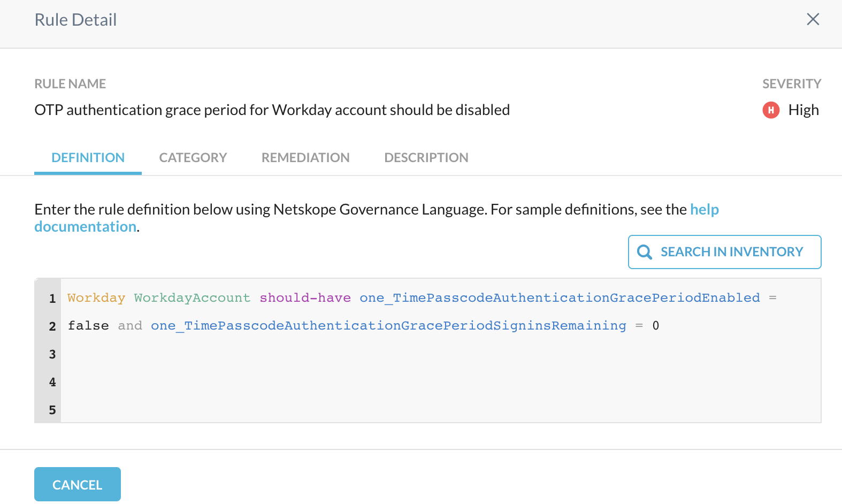Click line number 5 in editor gutter
Image resolution: width=842 pixels, height=504 pixels.
click(x=52, y=410)
